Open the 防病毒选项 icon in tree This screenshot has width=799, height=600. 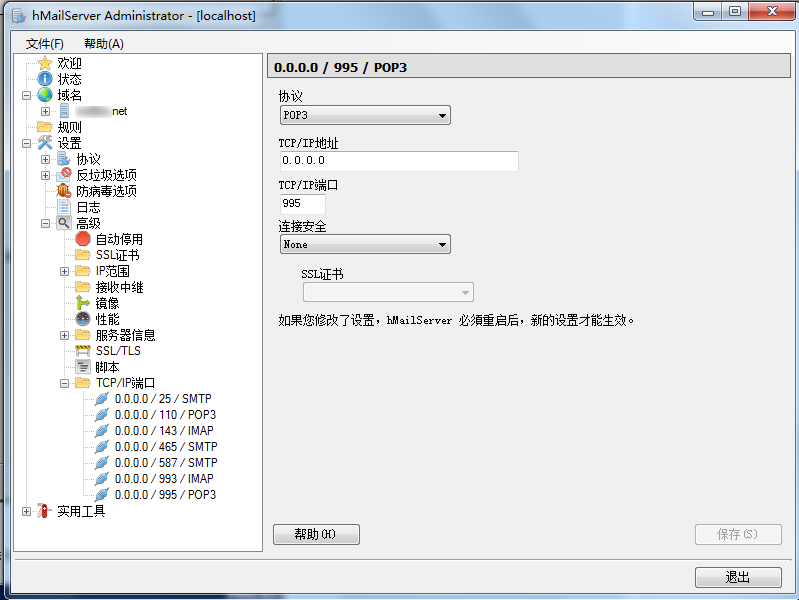[64, 191]
